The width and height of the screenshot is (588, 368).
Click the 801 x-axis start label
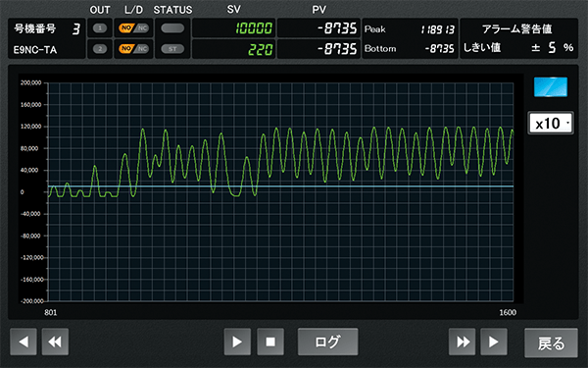click(x=51, y=312)
